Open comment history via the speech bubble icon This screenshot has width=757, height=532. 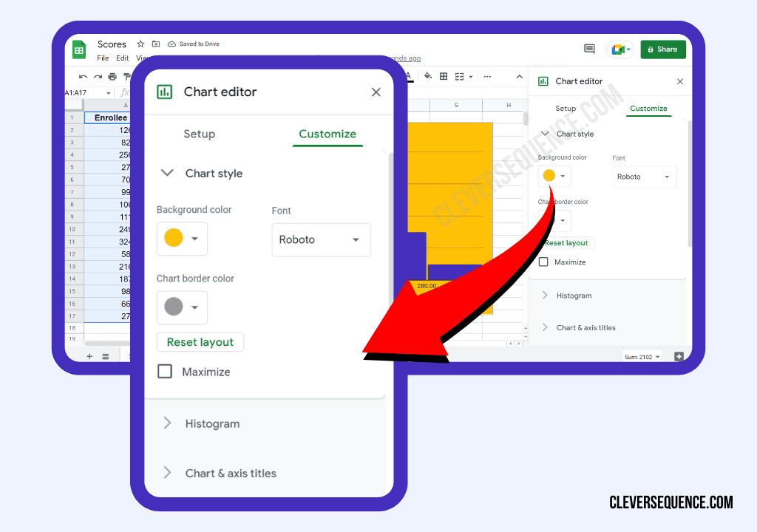click(x=589, y=48)
